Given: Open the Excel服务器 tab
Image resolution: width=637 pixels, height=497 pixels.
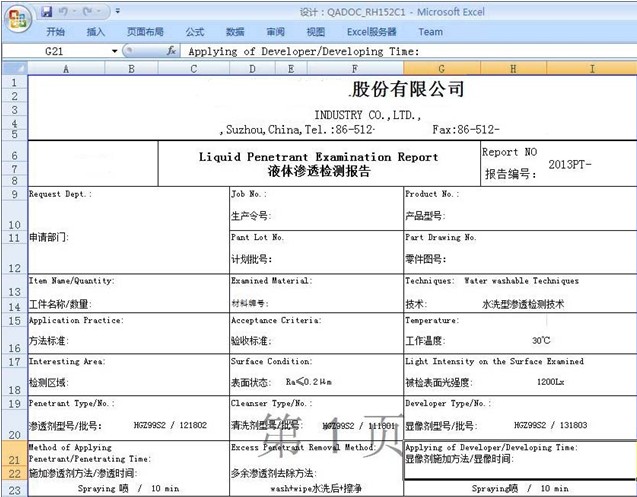Looking at the screenshot, I should tap(371, 32).
